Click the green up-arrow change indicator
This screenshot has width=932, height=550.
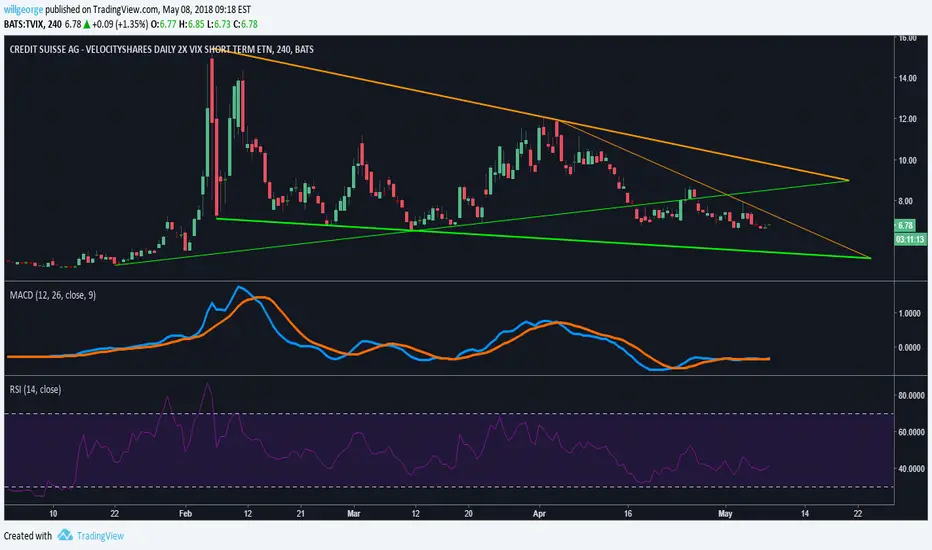[x=86, y=24]
